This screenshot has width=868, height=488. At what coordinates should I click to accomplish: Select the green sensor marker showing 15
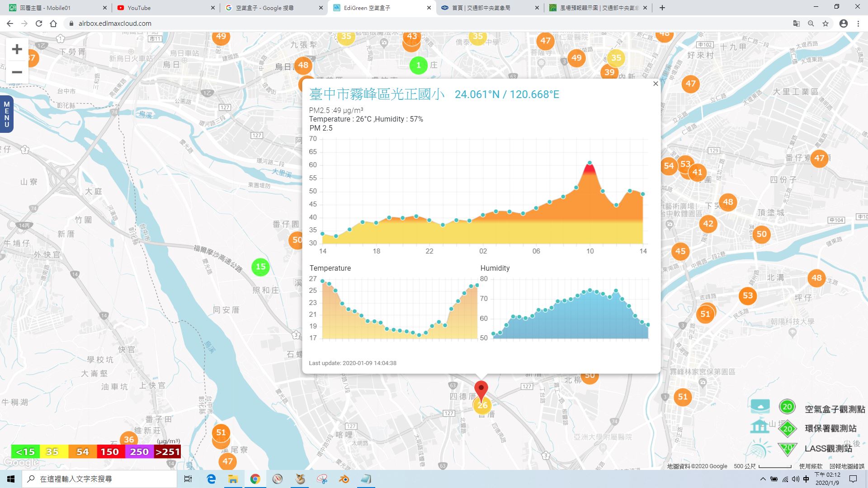(260, 267)
